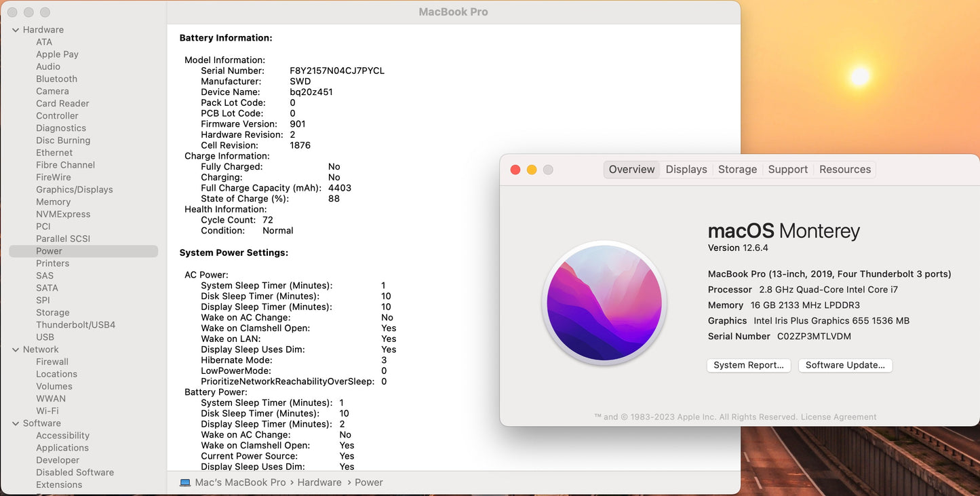Image resolution: width=980 pixels, height=496 pixels.
Task: Collapse the Software section in sidebar
Action: pos(16,423)
